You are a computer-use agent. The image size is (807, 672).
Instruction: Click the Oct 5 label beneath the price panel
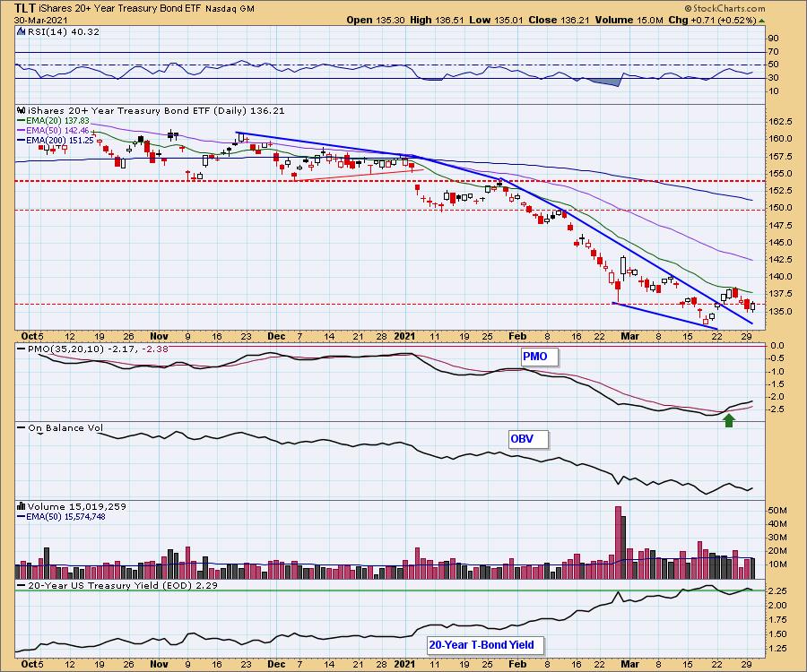[32, 336]
